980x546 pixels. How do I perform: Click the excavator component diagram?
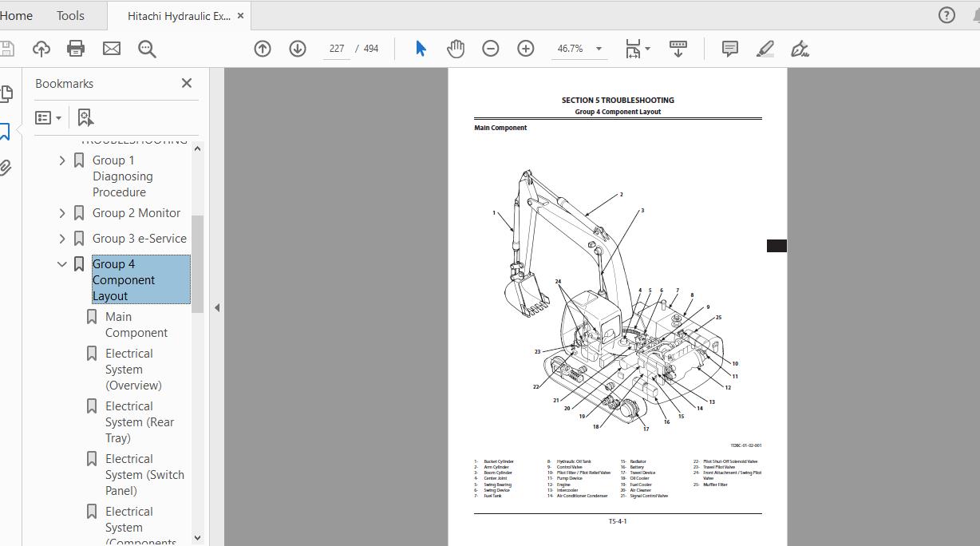pyautogui.click(x=616, y=301)
